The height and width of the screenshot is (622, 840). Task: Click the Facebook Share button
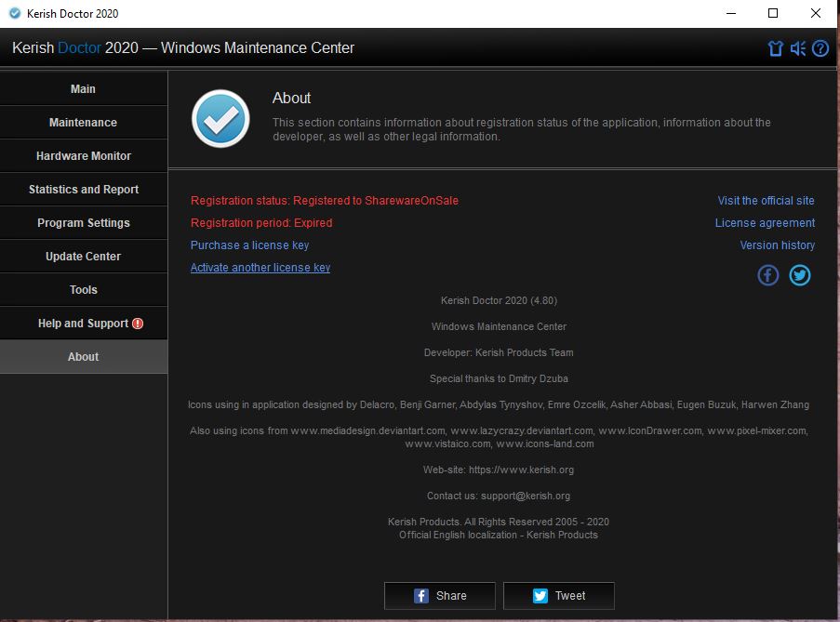[x=440, y=596]
